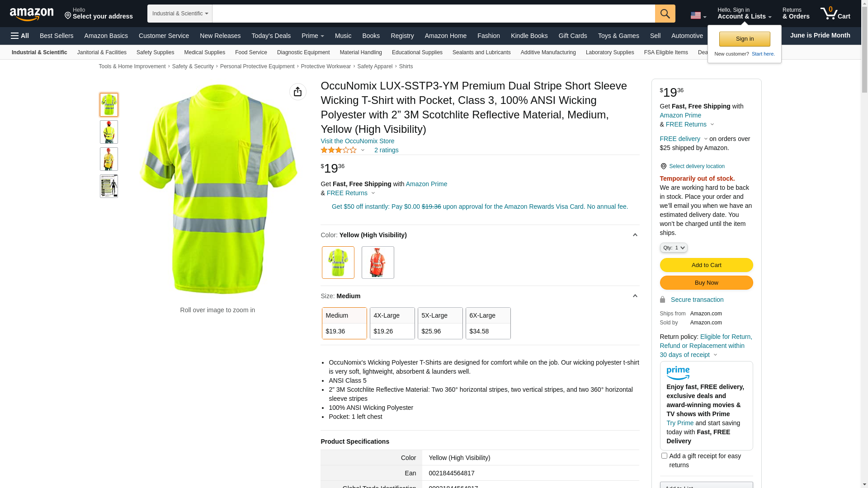This screenshot has width=868, height=488.
Task: Click the share icon on product image
Action: 297,92
